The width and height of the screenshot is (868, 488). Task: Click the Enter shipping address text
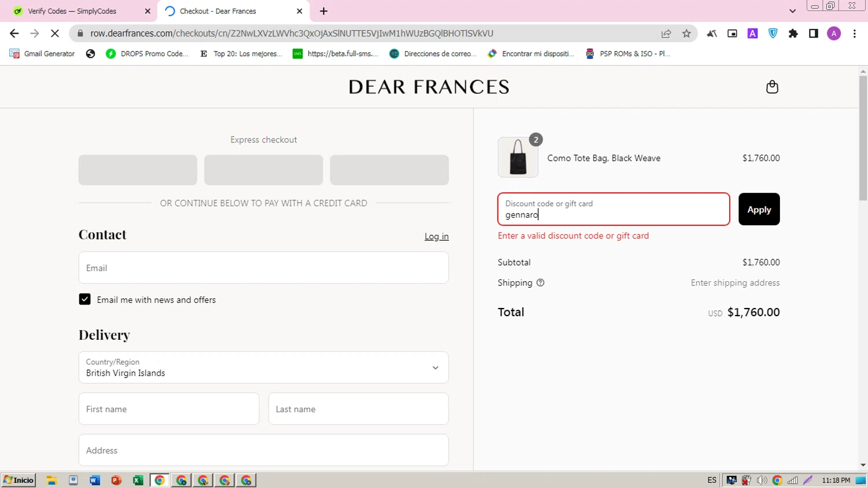[735, 283]
